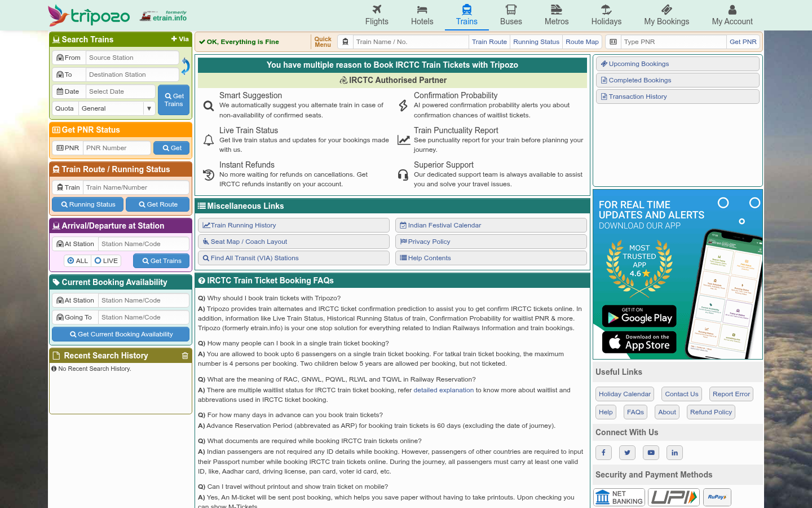Clear recent search history trash icon
Image resolution: width=812 pixels, height=508 pixels.
point(185,356)
